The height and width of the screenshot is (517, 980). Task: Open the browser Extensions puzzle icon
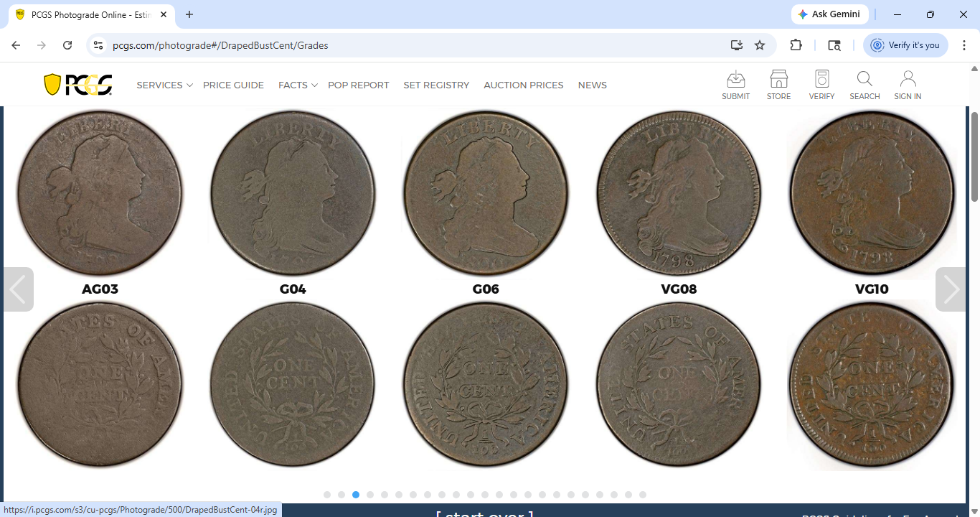pyautogui.click(x=796, y=45)
